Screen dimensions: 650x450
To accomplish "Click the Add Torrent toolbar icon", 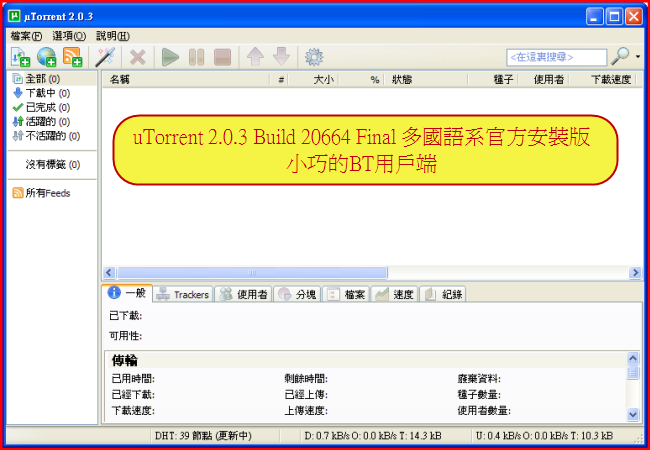I will click(x=20, y=57).
